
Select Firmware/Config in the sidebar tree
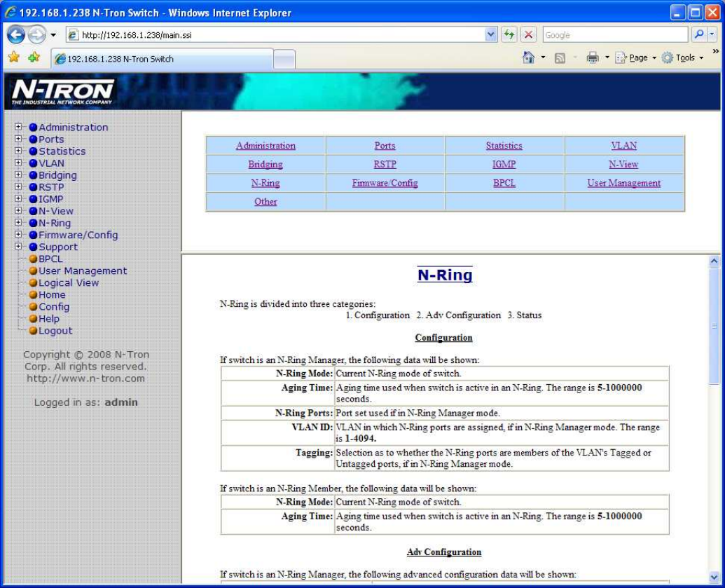78,235
